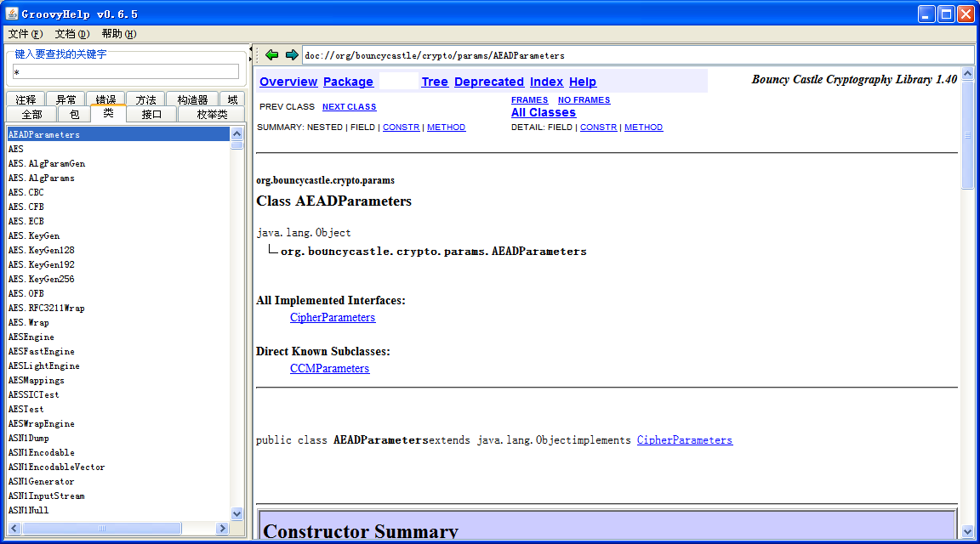
Task: Select the 类 tab
Action: pos(108,113)
